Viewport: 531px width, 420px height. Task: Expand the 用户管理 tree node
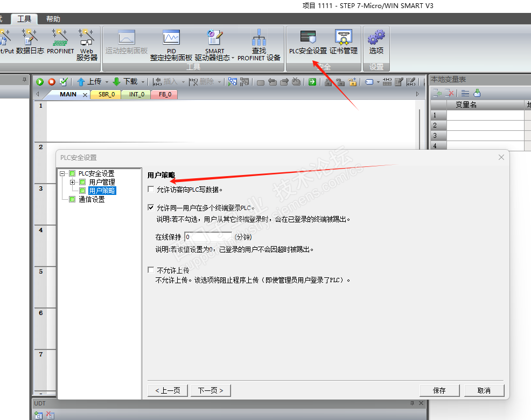pyautogui.click(x=72, y=182)
